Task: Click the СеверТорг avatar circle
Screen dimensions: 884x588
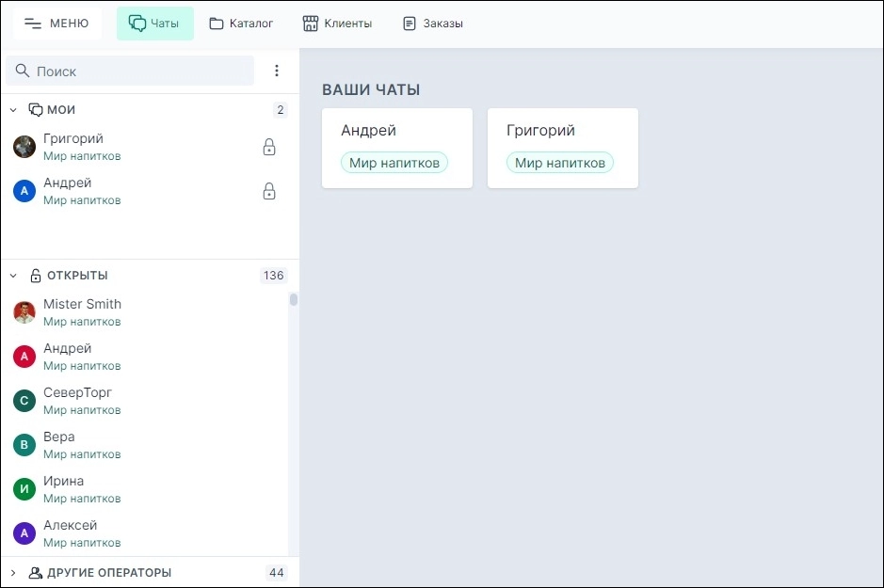Action: point(24,401)
